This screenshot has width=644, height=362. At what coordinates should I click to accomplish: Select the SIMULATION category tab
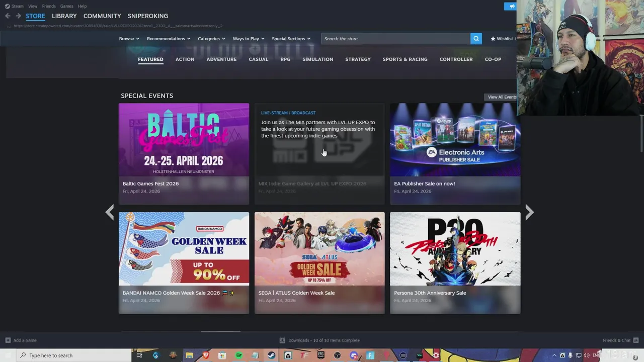pyautogui.click(x=317, y=59)
